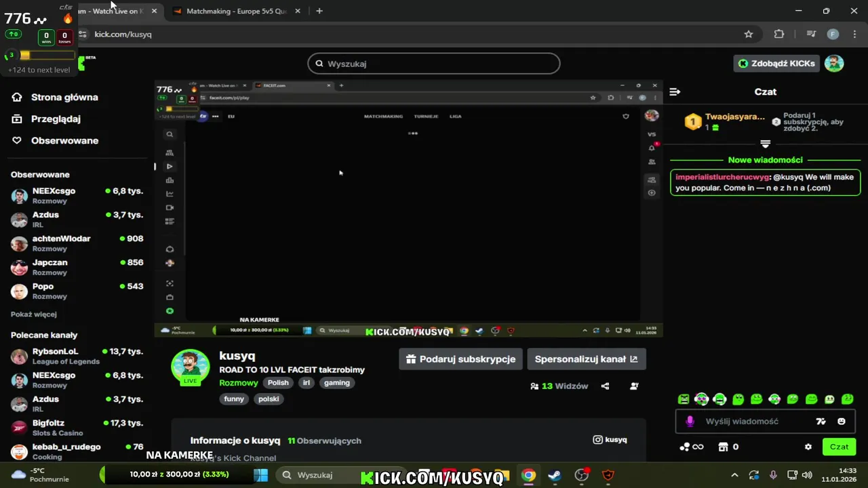Select the polski tag
This screenshot has width=868, height=488.
point(269,399)
